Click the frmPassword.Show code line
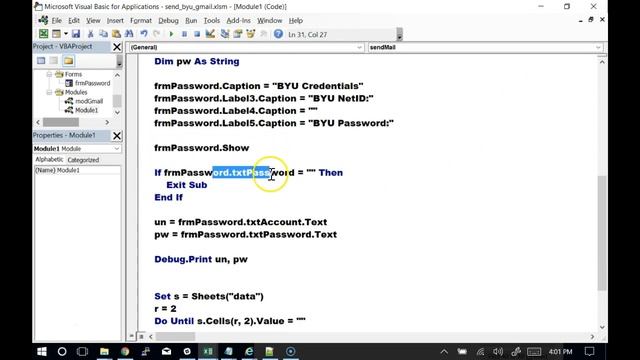This screenshot has width=640, height=360. coord(202,148)
